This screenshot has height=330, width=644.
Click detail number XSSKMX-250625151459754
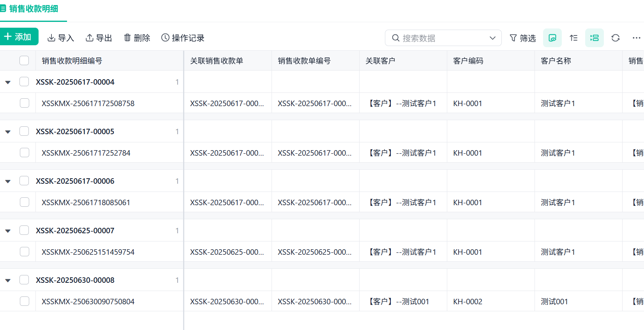[88, 252]
